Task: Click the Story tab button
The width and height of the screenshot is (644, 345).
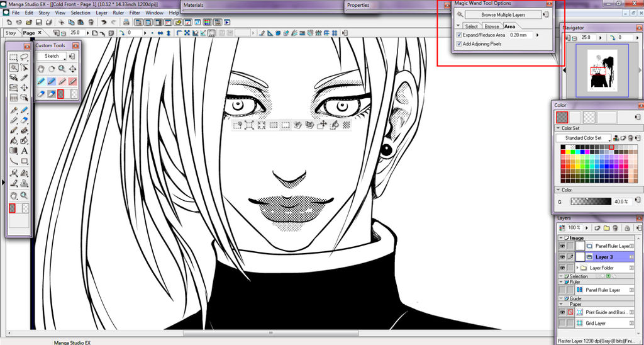Action: click(x=11, y=33)
